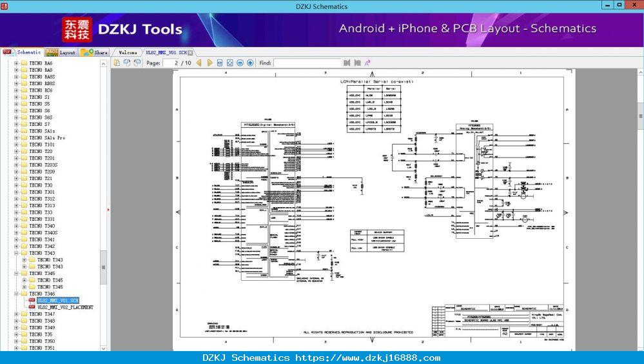Select the TECNO T20 folder
Image resolution: width=644 pixels, height=364 pixels.
(41, 152)
